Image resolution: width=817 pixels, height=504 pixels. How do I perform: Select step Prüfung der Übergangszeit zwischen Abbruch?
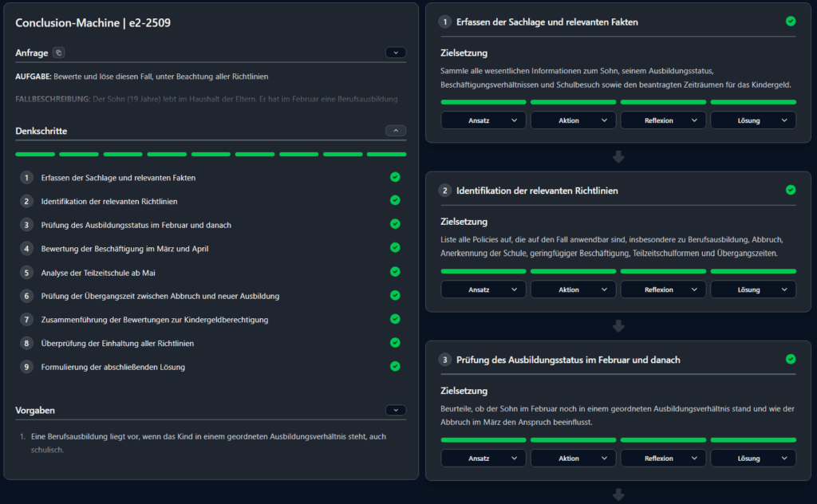point(160,296)
